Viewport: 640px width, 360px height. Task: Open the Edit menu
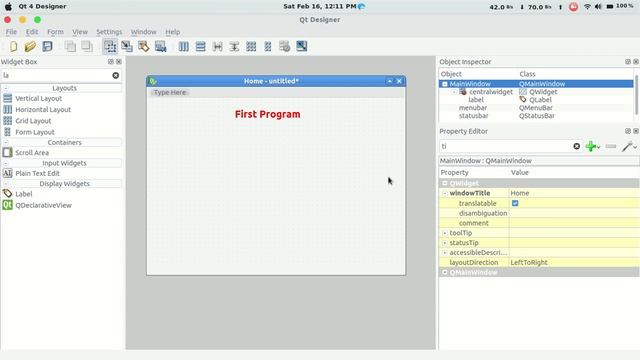[x=32, y=32]
